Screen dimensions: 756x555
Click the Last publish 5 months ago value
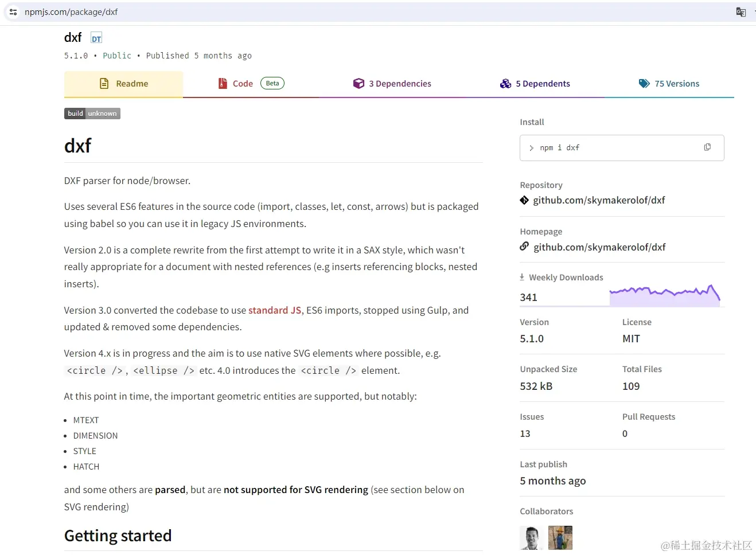[553, 481]
